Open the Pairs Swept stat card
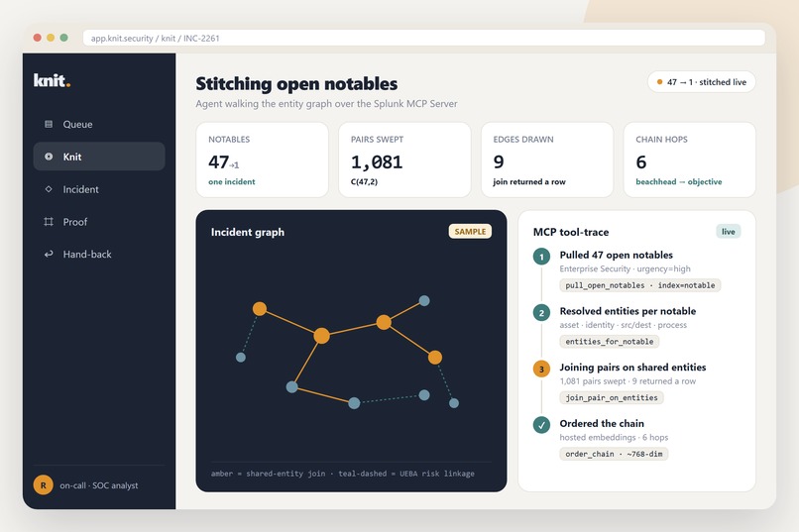Screen dimensions: 799x532 404,160
